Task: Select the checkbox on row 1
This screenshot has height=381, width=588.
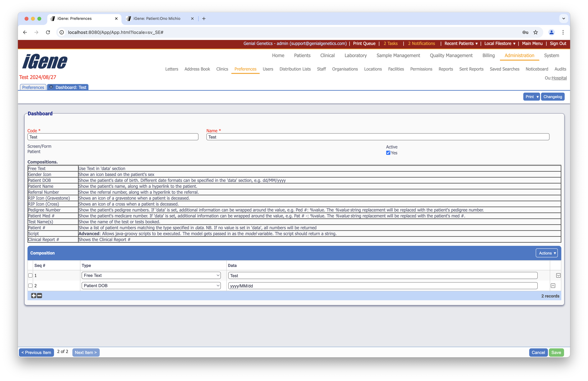Action: click(30, 275)
